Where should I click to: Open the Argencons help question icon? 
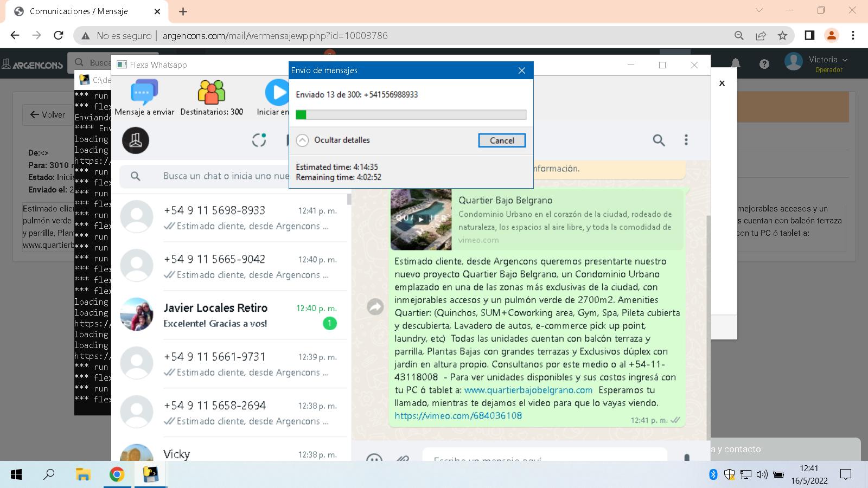pyautogui.click(x=764, y=64)
